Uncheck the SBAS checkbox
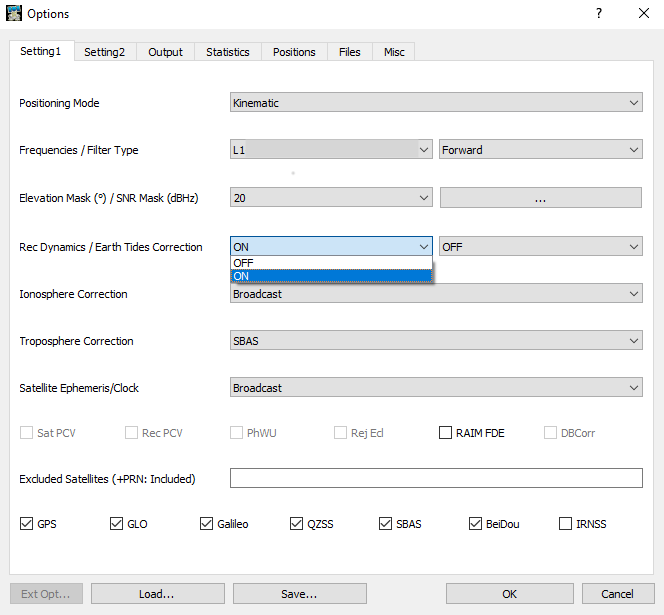 [x=385, y=524]
